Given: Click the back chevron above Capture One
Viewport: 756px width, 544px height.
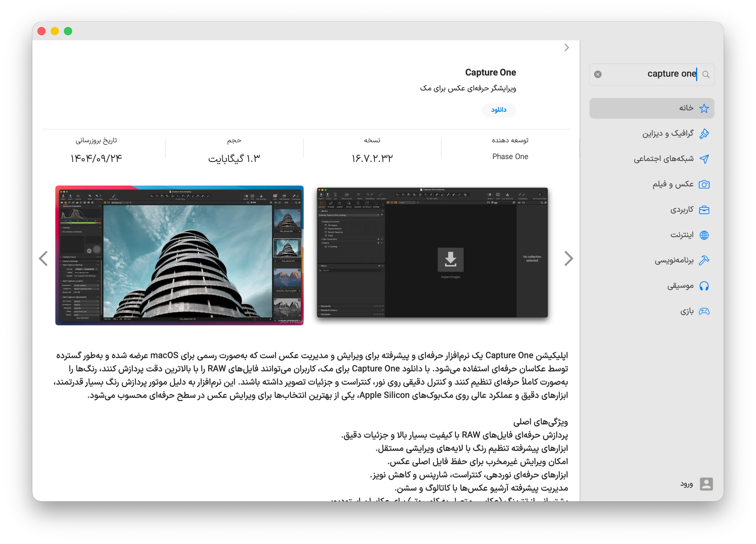Looking at the screenshot, I should pyautogui.click(x=567, y=48).
